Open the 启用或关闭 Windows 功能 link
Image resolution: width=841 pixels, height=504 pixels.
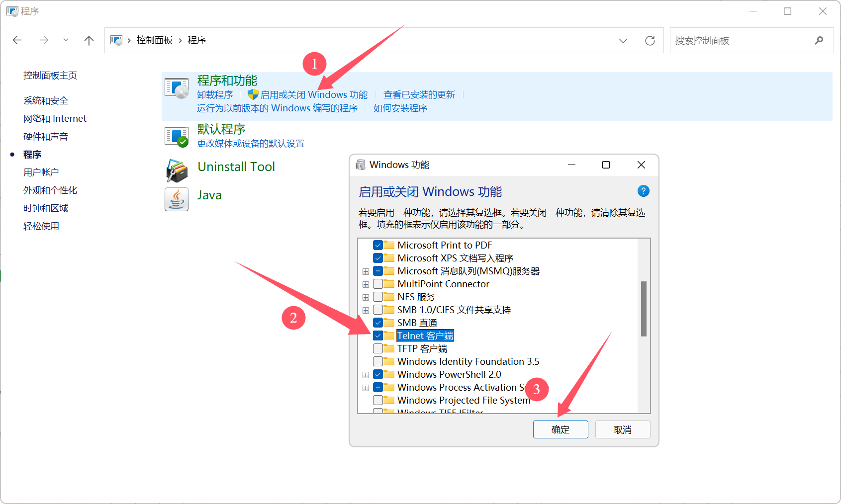(x=314, y=95)
